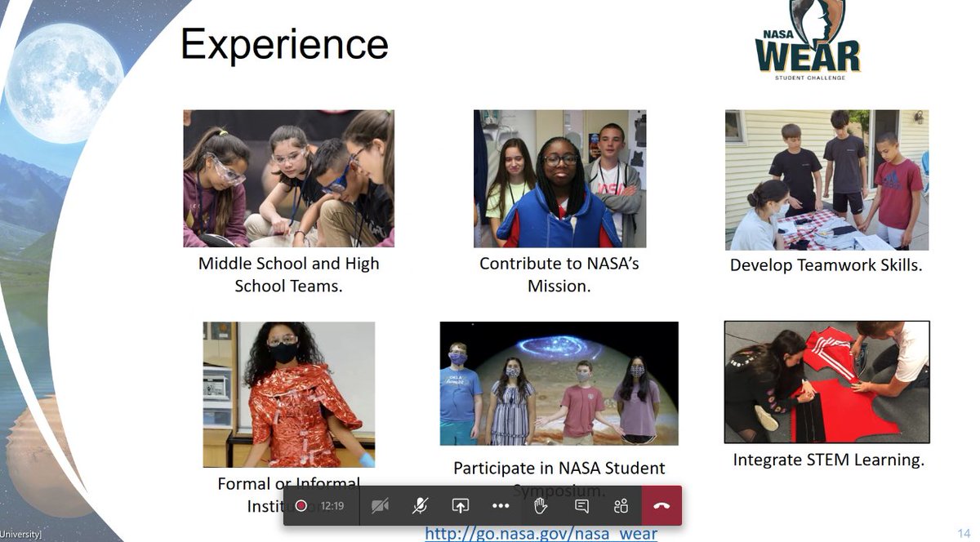
Task: Select the Middle School and High School Teams photo
Action: pyautogui.click(x=288, y=179)
